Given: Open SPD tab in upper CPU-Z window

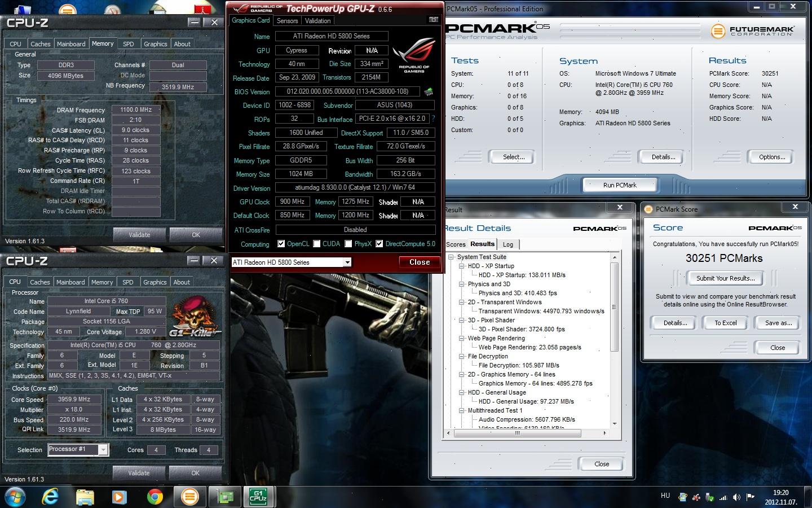Looking at the screenshot, I should (129, 44).
